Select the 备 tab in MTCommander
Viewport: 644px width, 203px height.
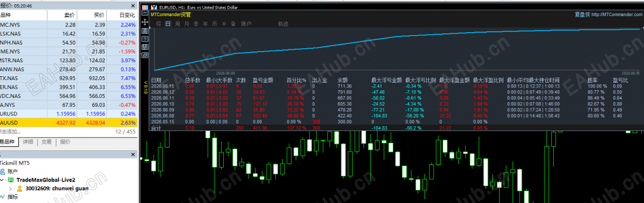(233, 24)
